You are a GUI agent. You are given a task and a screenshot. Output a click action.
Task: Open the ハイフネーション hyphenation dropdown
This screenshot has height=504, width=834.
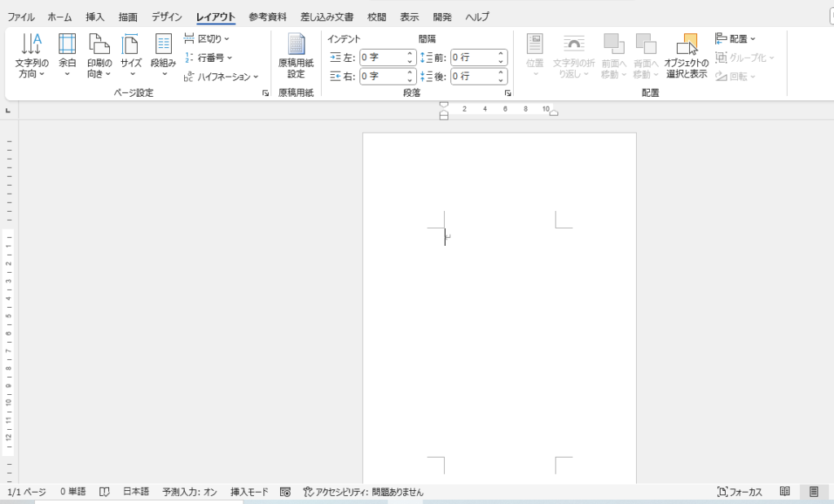[x=221, y=77]
